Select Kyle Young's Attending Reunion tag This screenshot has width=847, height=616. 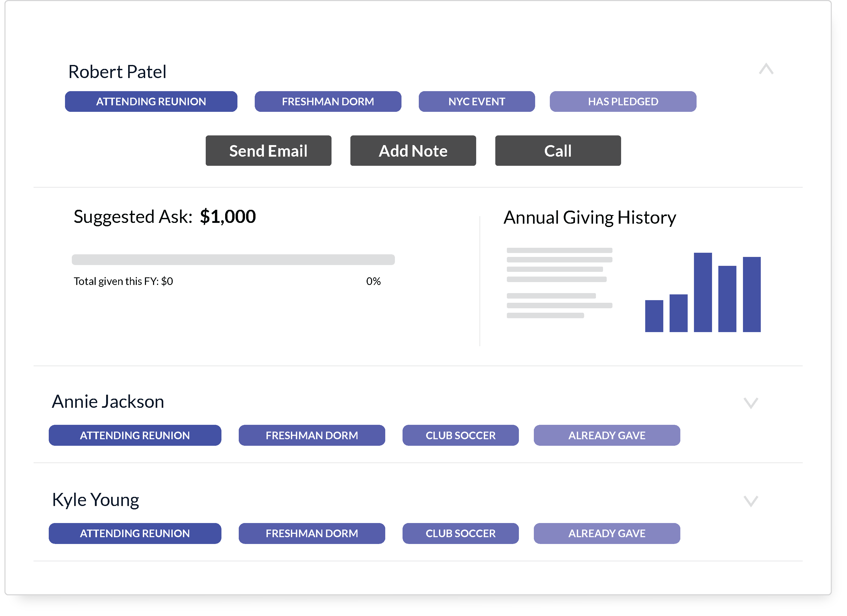coord(135,533)
